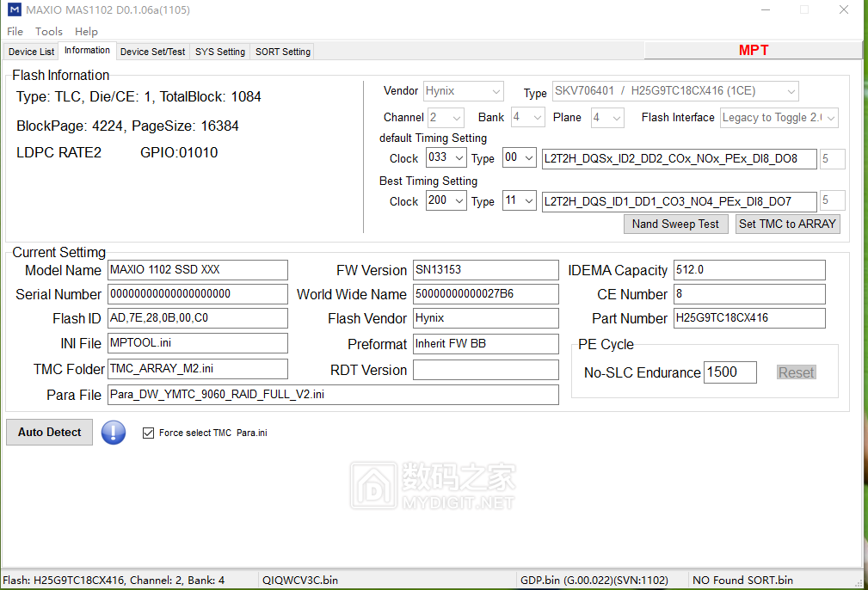
Task: Click the Para File field
Action: (333, 395)
